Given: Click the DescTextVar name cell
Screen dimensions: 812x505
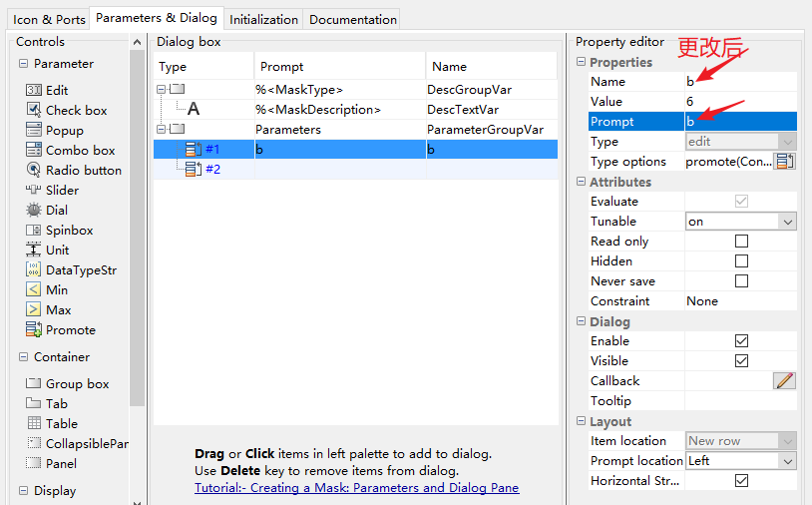Looking at the screenshot, I should tap(492, 110).
